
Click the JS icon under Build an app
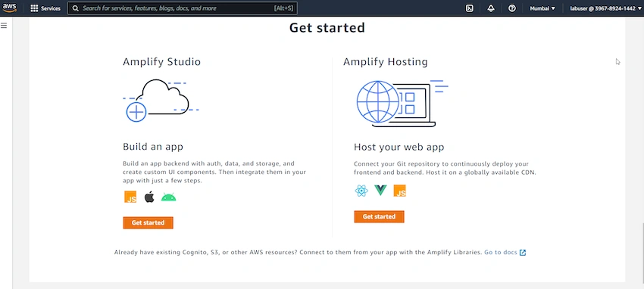(130, 197)
